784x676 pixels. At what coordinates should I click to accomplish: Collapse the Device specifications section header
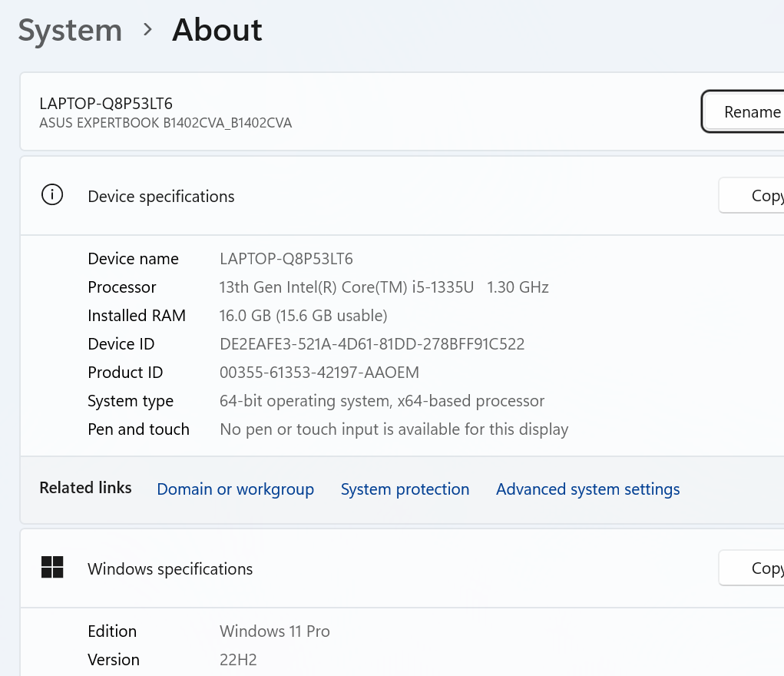click(402, 196)
